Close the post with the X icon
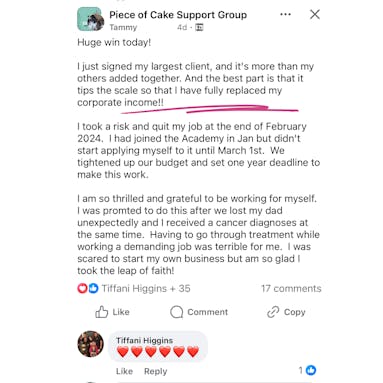This screenshot has height=383, width=383. (315, 14)
